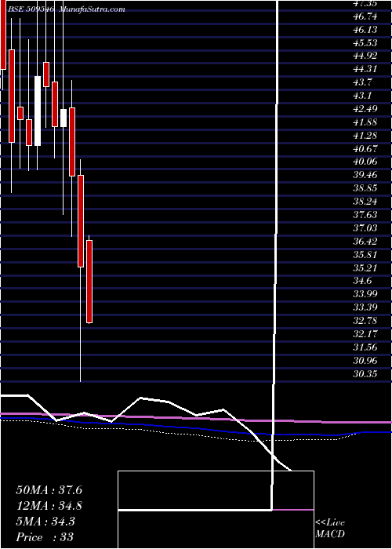
Task: Click price axis label 40.67
Action: 365,149
